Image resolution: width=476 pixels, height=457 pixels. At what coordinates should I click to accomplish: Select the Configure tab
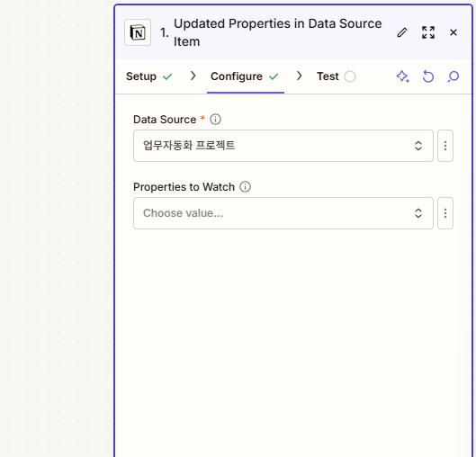point(245,76)
